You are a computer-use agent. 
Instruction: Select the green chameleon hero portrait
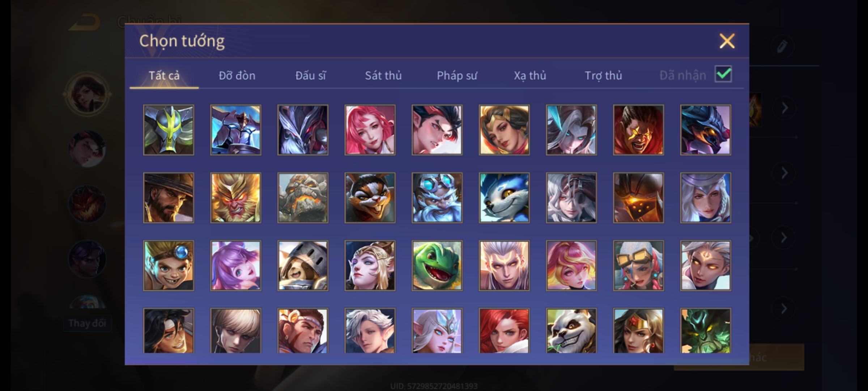pyautogui.click(x=437, y=266)
